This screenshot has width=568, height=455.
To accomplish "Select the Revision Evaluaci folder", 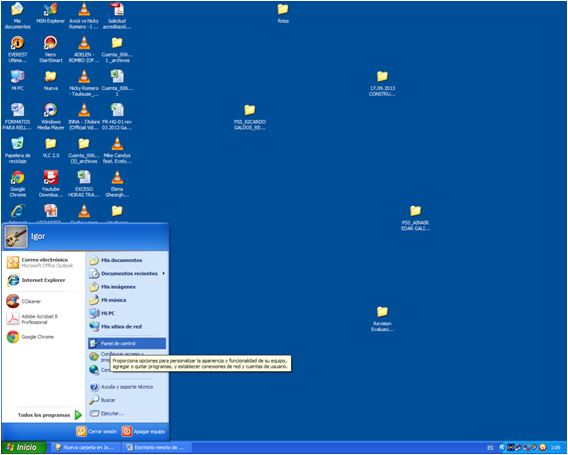I will 382,319.
